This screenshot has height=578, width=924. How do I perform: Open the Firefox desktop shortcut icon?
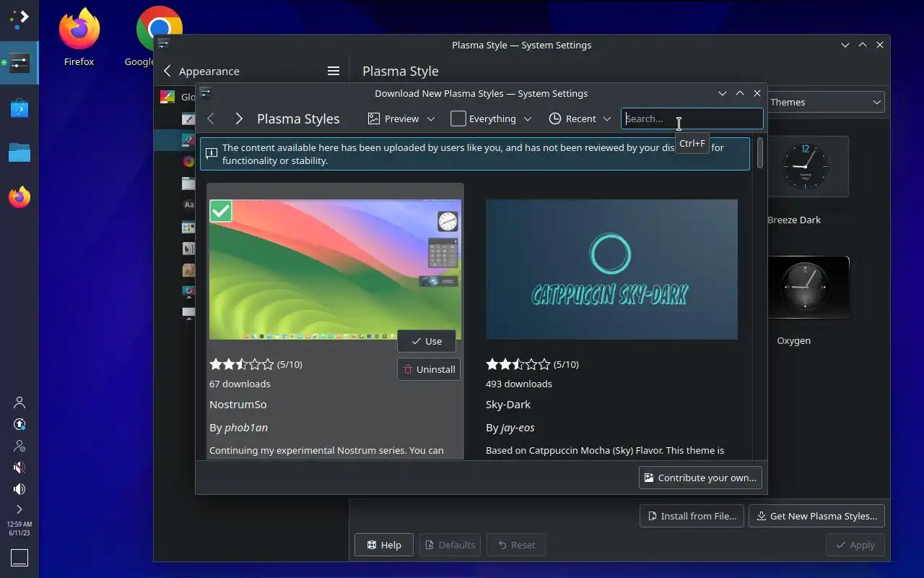click(x=79, y=36)
